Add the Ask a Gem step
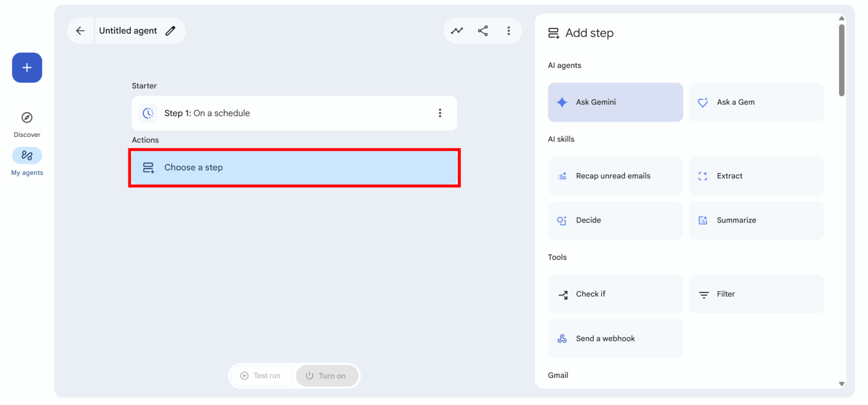The height and width of the screenshot is (405, 868). (756, 102)
